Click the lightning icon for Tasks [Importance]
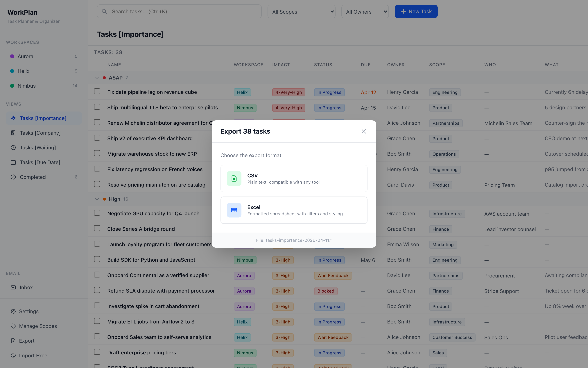The height and width of the screenshot is (368, 588). 13,118
